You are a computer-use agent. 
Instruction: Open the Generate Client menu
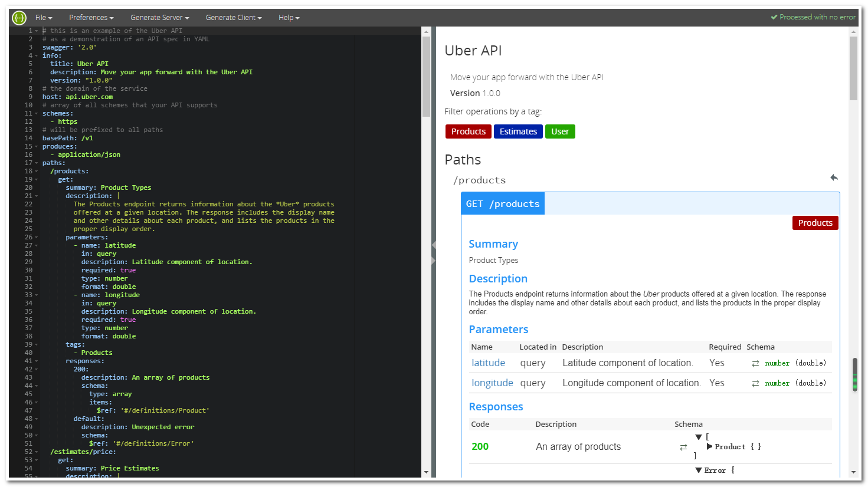[234, 18]
